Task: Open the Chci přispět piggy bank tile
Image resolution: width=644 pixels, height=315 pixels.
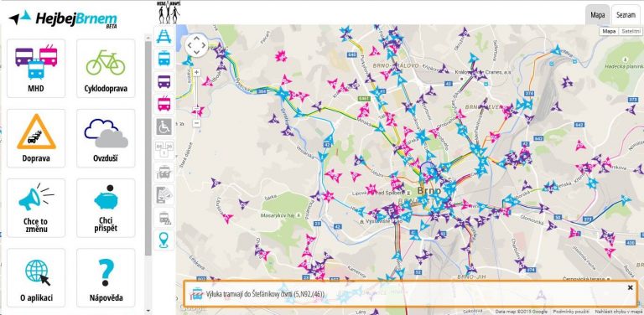Action: coord(106,208)
